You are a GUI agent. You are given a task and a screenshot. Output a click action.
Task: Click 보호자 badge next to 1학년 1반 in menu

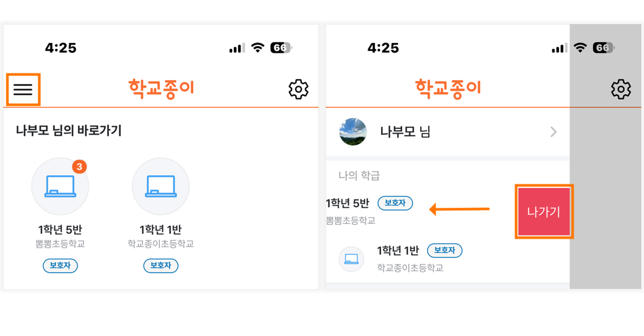tap(445, 250)
